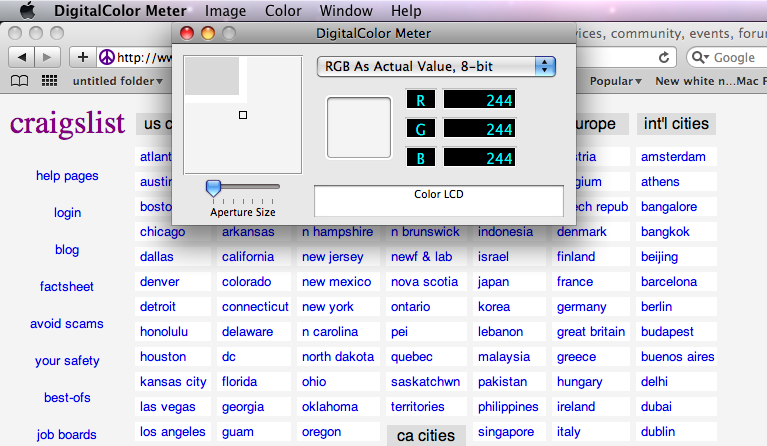Open the florida state link
767x446 pixels.
[239, 381]
